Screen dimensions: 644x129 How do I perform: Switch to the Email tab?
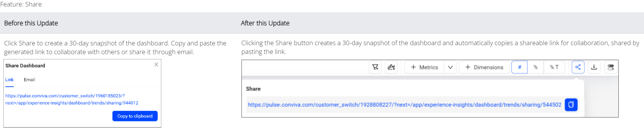pyautogui.click(x=29, y=80)
